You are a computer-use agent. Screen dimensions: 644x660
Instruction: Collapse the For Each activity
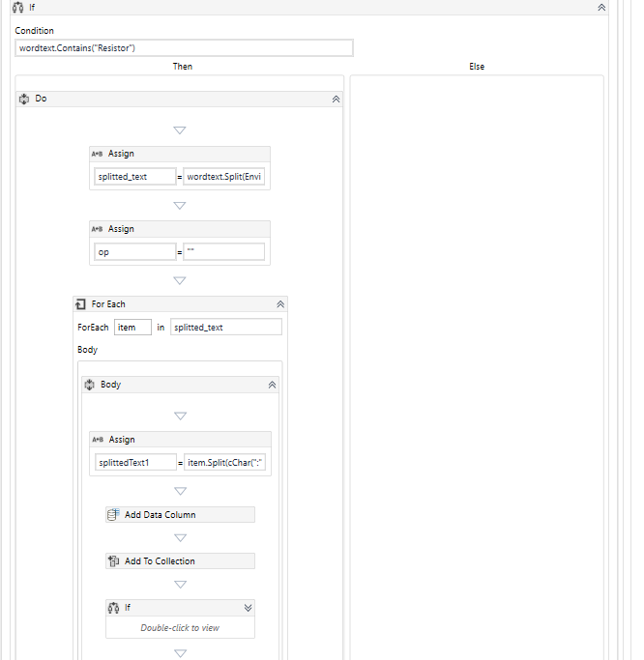coord(280,304)
